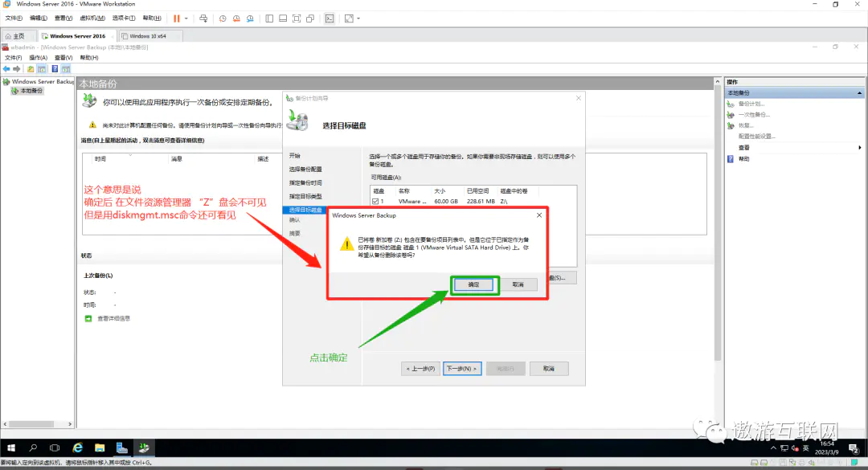Open VMware 选项卡(T) menu
The height and width of the screenshot is (470, 868).
tap(124, 18)
